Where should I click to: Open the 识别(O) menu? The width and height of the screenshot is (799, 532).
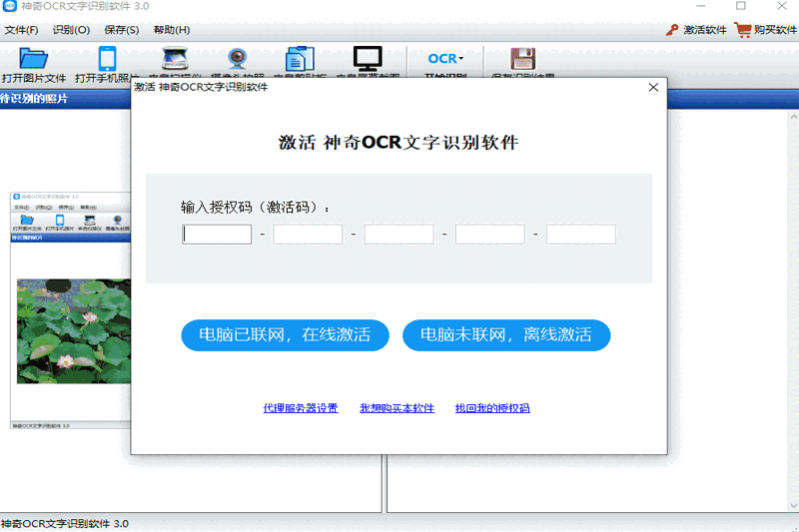[x=71, y=30]
